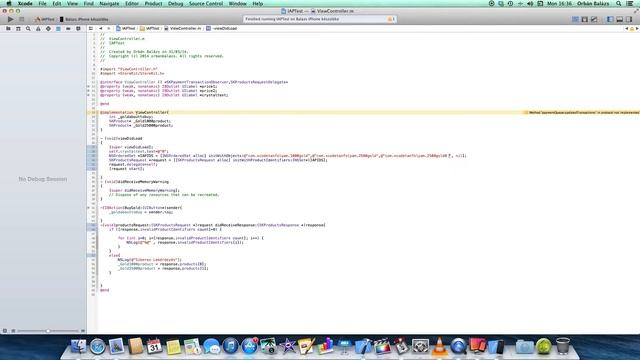640x360 pixels.
Task: Open the Navigate menu
Action: (109, 4)
